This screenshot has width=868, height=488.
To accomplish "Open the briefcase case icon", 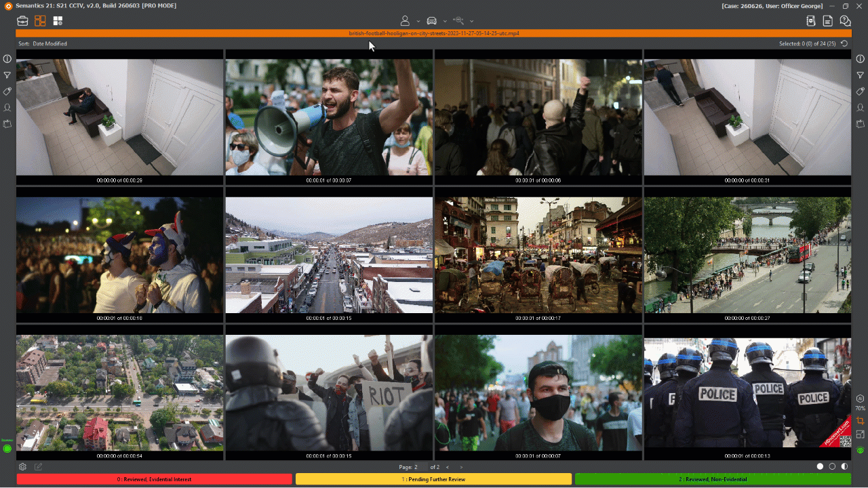I will [23, 21].
